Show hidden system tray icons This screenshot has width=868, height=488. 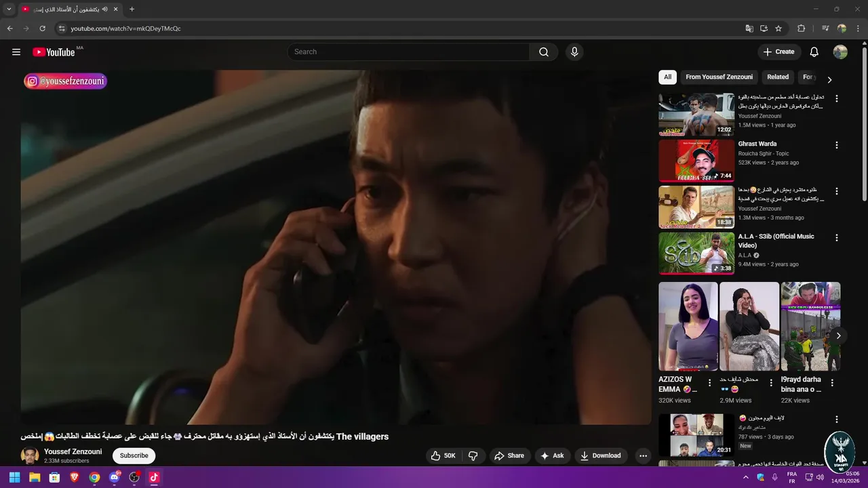[746, 477]
